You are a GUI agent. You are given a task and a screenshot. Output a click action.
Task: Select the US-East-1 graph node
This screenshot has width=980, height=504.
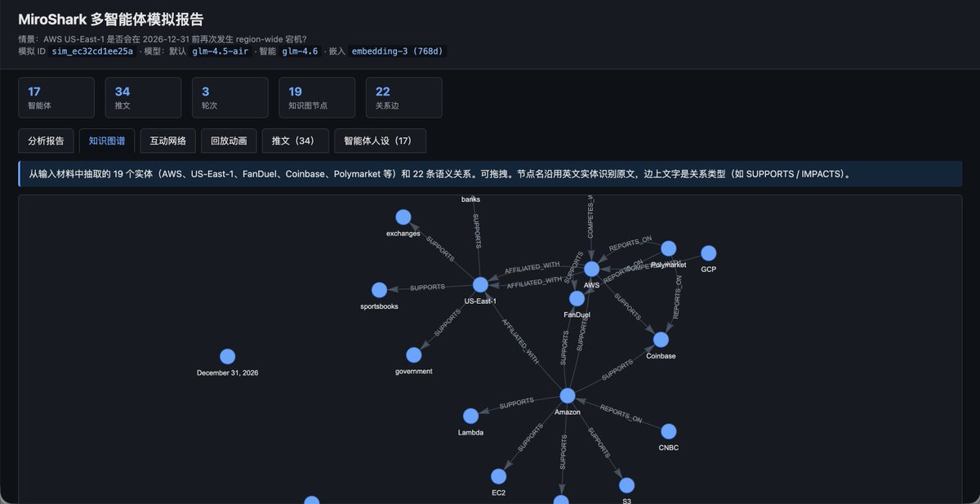pyautogui.click(x=480, y=284)
